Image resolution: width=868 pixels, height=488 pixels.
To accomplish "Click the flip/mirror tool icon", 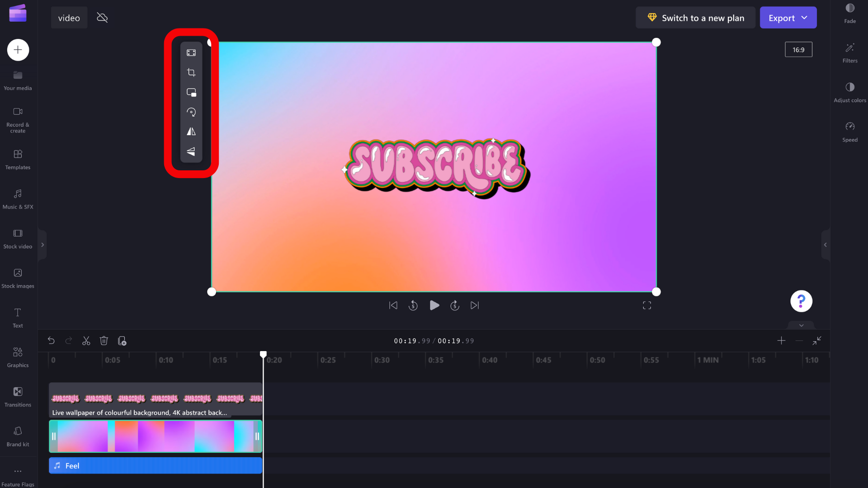I will click(191, 131).
